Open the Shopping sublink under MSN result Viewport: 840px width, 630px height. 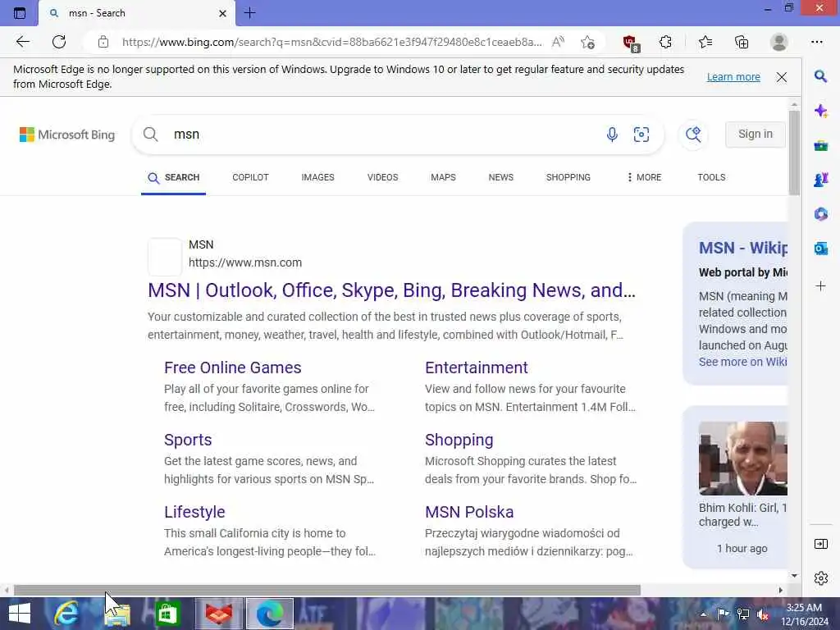coord(459,440)
